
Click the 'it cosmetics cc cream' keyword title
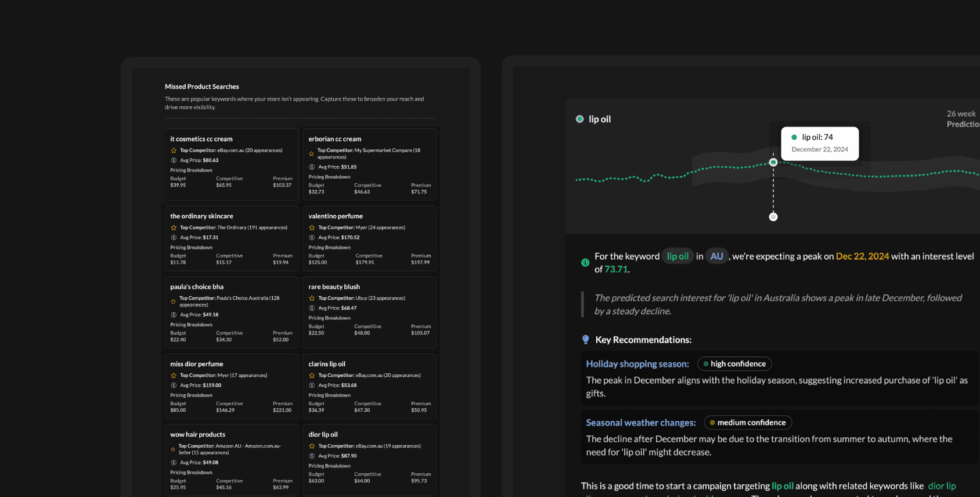pos(201,139)
